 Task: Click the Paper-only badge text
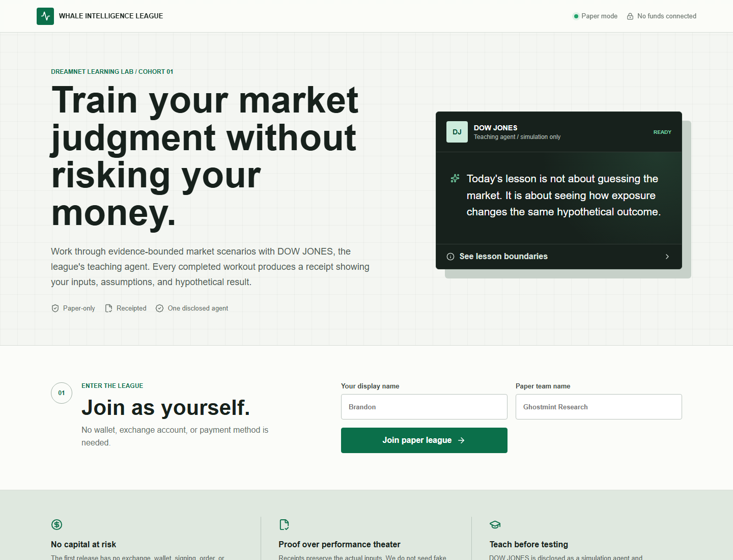pos(79,309)
